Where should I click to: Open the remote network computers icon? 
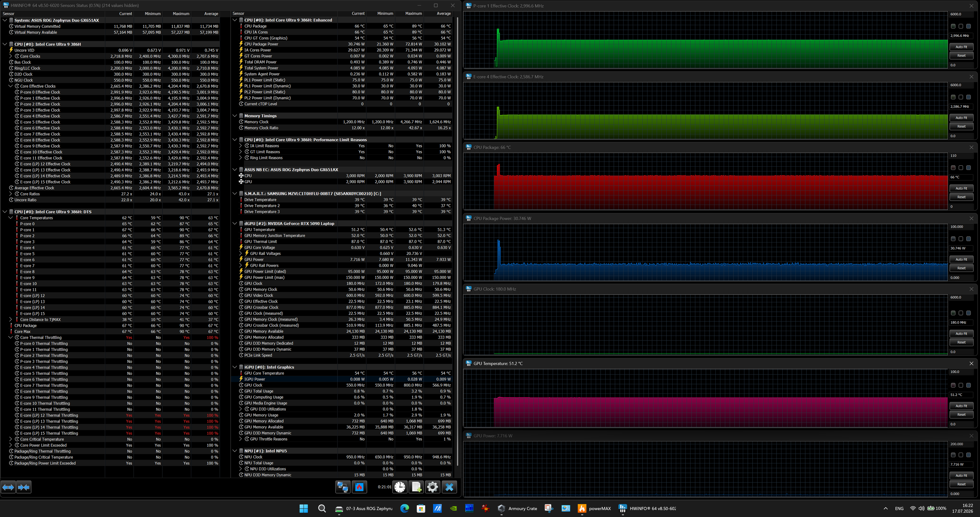coord(342,487)
